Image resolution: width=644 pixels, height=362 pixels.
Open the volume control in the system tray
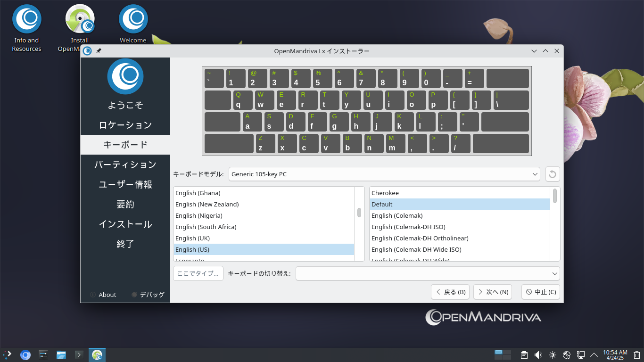click(x=538, y=355)
